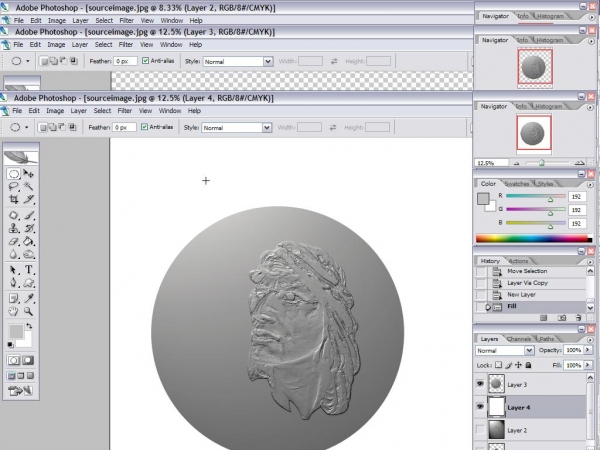This screenshot has width=600, height=450.
Task: Open Style dropdown in Layer 3 window
Action: click(x=268, y=61)
